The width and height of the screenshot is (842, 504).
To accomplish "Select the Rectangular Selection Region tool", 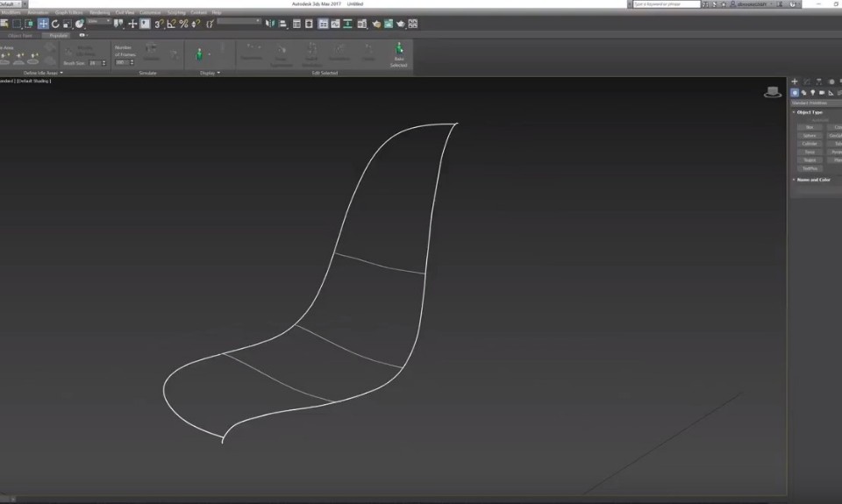I will tap(17, 24).
